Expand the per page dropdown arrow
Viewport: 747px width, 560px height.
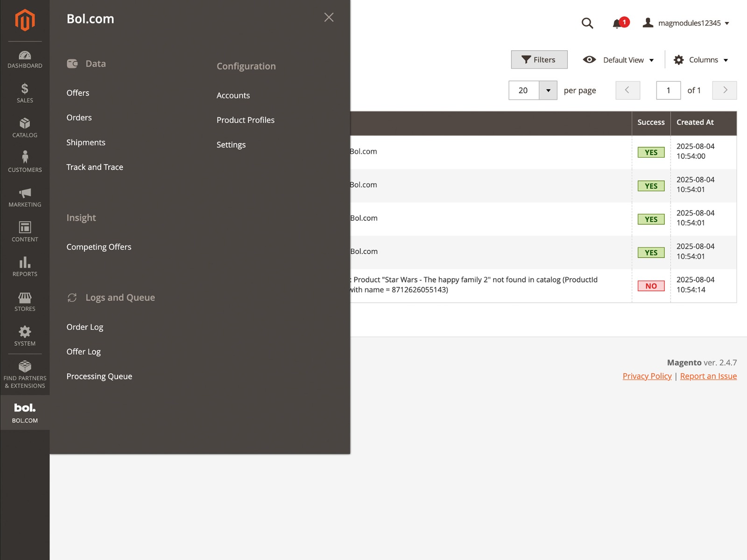point(548,91)
